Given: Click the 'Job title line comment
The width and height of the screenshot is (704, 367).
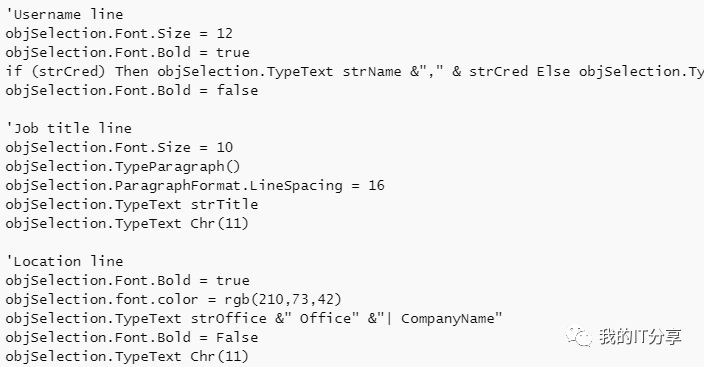Looking at the screenshot, I should point(68,128).
